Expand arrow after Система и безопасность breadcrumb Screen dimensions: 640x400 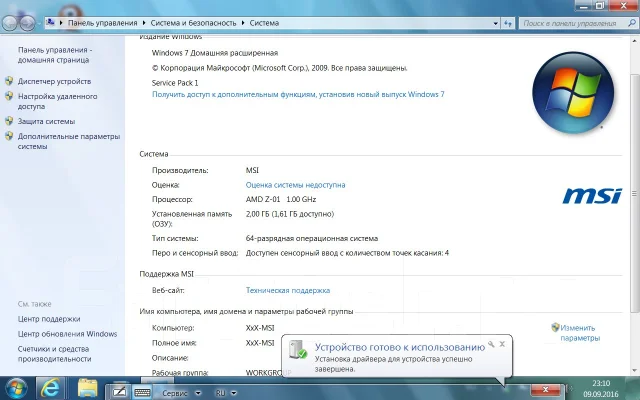[x=243, y=23]
